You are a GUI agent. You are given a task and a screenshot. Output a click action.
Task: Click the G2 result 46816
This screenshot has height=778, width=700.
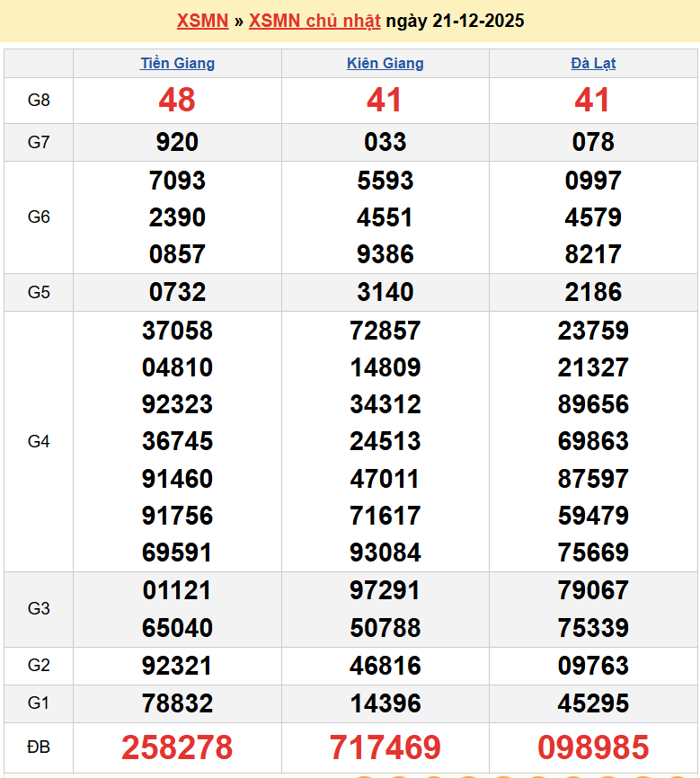pyautogui.click(x=385, y=666)
